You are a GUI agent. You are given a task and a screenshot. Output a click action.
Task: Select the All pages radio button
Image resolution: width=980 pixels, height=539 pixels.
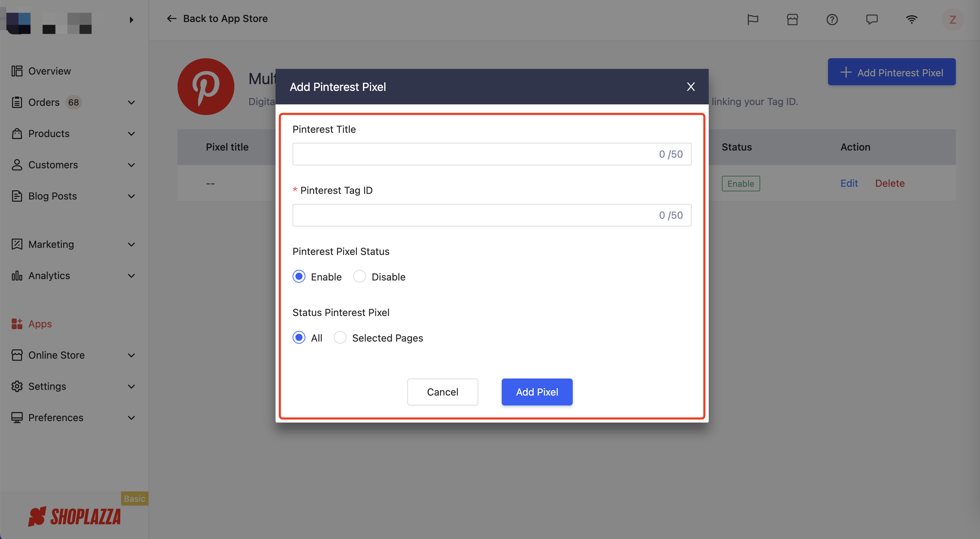[299, 337]
